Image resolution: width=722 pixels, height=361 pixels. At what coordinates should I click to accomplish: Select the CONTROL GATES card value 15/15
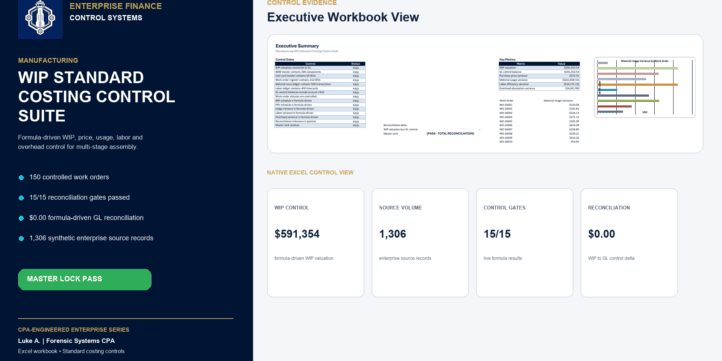pos(497,234)
